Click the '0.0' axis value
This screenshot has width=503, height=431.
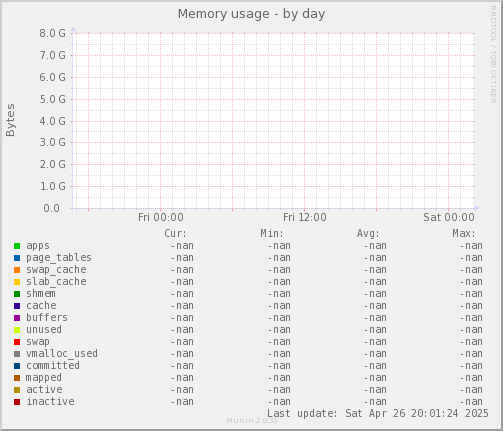click(x=51, y=208)
